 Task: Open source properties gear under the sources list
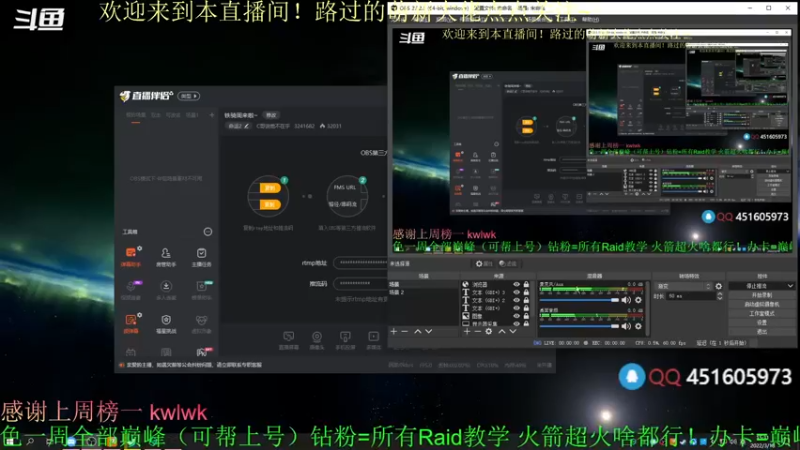[x=489, y=332]
